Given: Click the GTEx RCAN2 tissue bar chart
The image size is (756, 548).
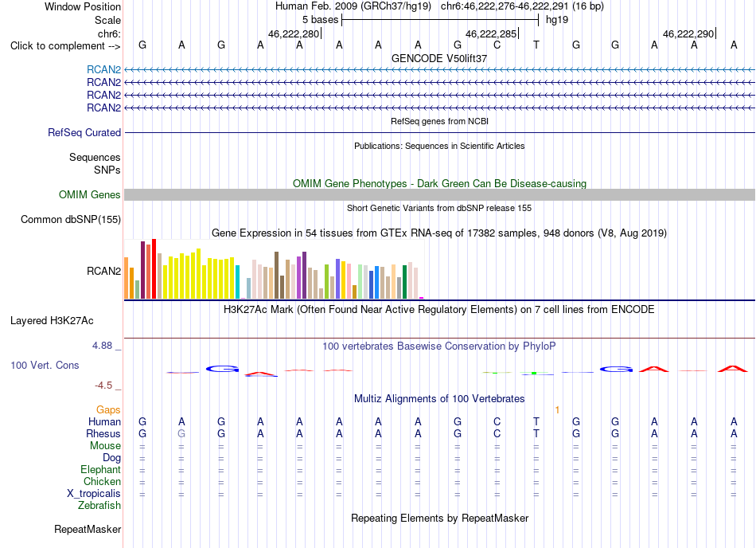Looking at the screenshot, I should coord(274,268).
